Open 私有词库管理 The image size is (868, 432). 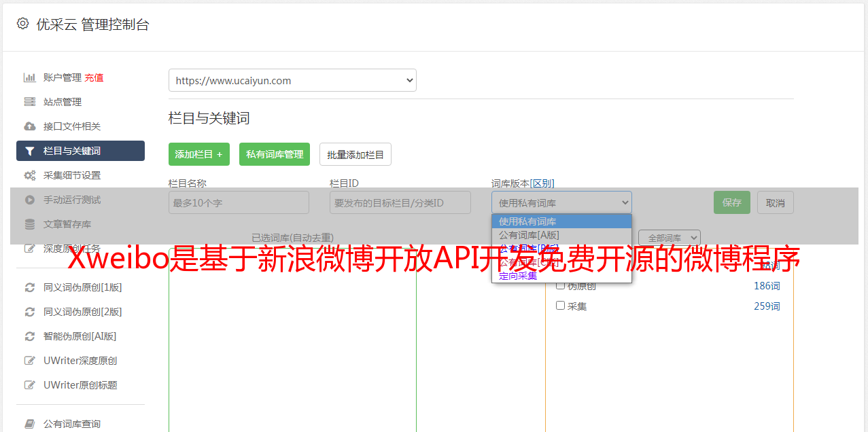(x=275, y=154)
